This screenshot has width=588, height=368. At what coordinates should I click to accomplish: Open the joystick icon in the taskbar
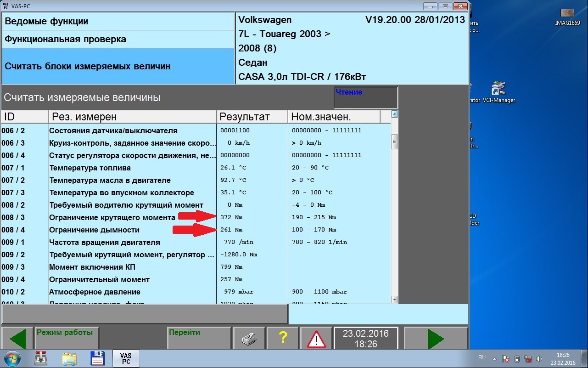point(41,358)
